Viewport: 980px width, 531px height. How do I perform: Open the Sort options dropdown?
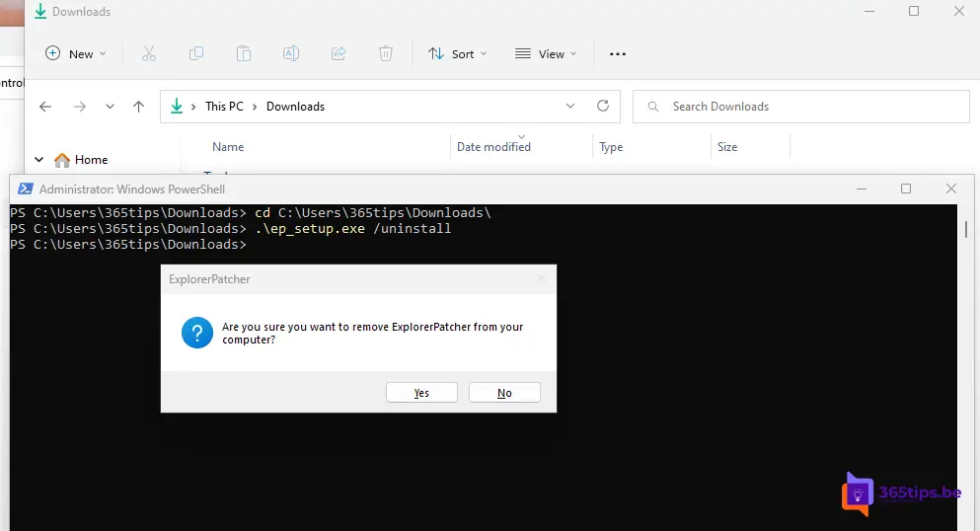458,54
